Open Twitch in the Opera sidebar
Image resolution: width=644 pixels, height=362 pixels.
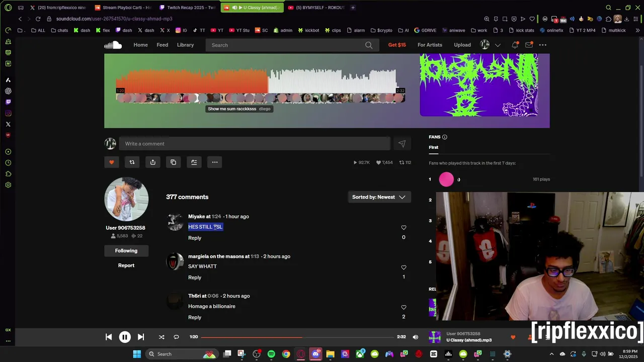point(8,102)
